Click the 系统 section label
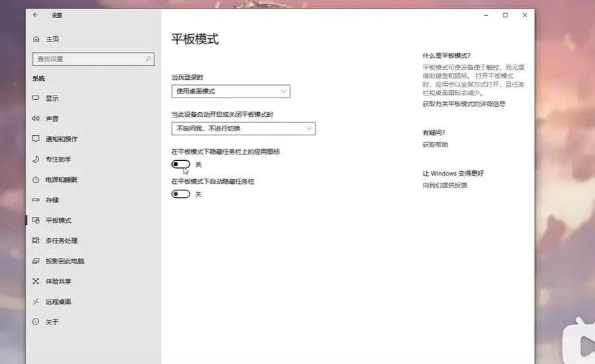The image size is (595, 364). coord(39,78)
